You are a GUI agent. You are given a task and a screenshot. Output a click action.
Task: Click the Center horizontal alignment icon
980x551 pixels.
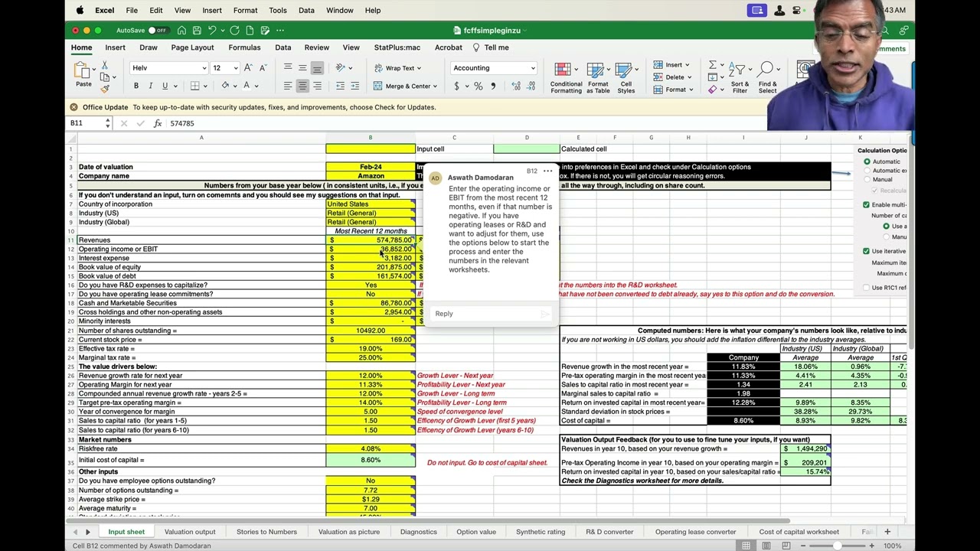(x=302, y=86)
